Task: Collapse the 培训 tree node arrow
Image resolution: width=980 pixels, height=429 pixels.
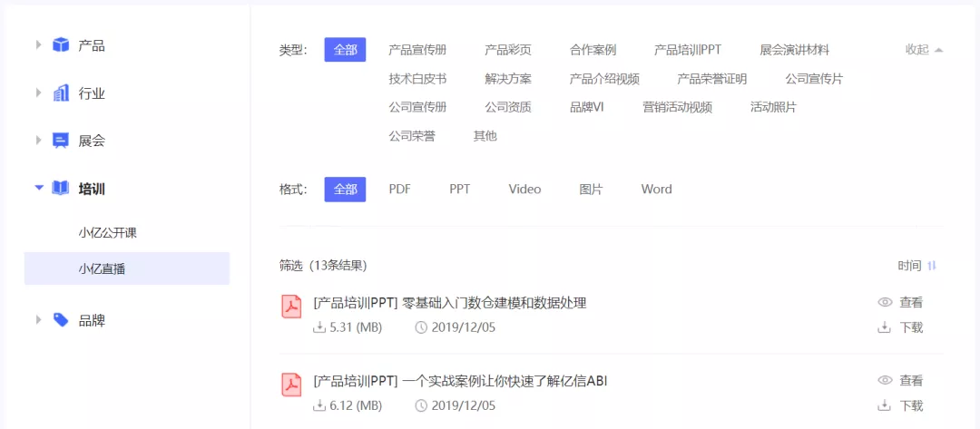Action: (38, 188)
